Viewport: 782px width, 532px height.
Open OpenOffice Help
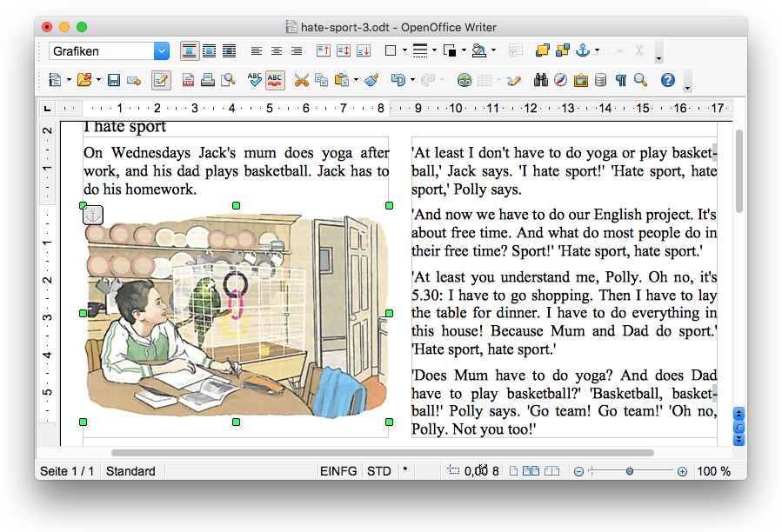668,80
